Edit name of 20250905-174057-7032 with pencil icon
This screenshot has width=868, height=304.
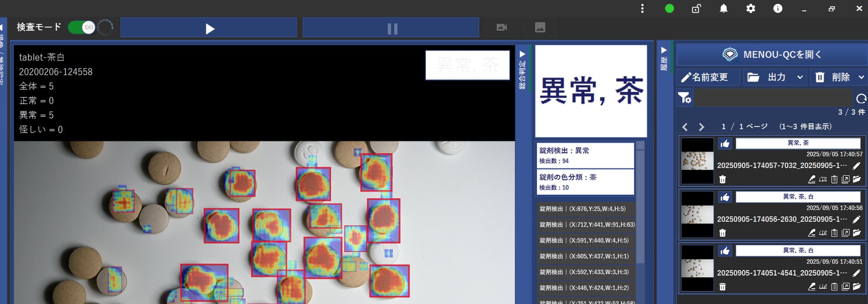[857, 166]
